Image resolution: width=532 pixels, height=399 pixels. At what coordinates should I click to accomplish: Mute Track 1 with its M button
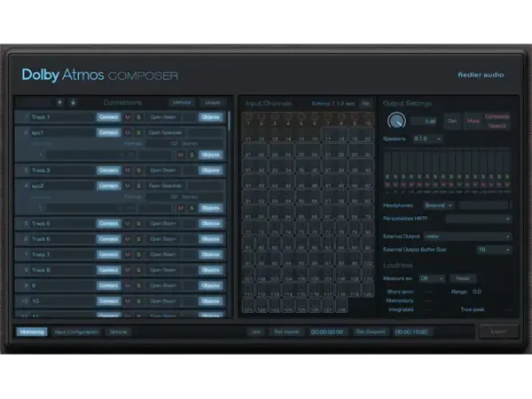click(x=128, y=117)
